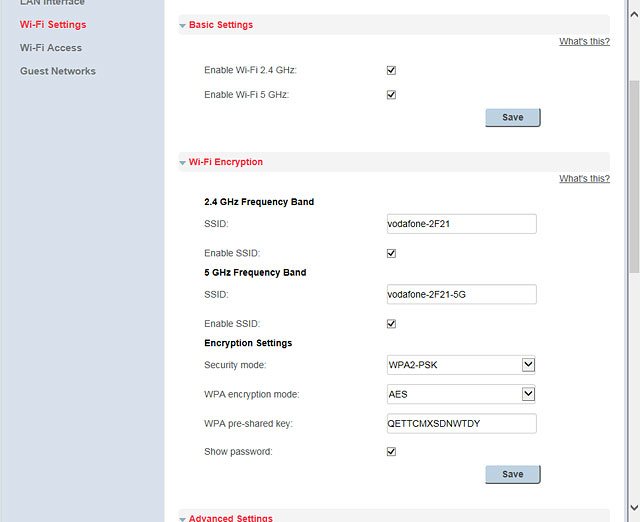Click the vertical scrollbar thumb

tap(634, 176)
